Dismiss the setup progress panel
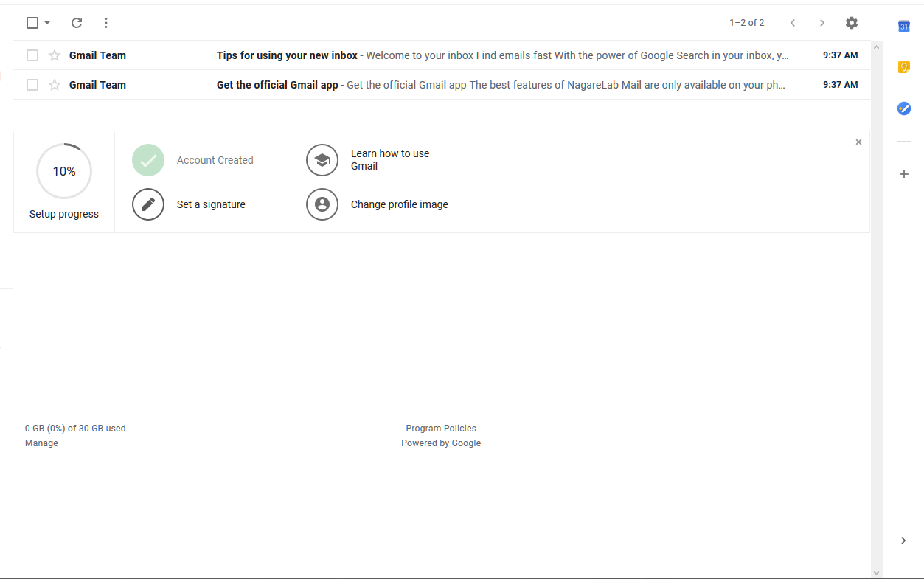The image size is (924, 579). (x=858, y=142)
